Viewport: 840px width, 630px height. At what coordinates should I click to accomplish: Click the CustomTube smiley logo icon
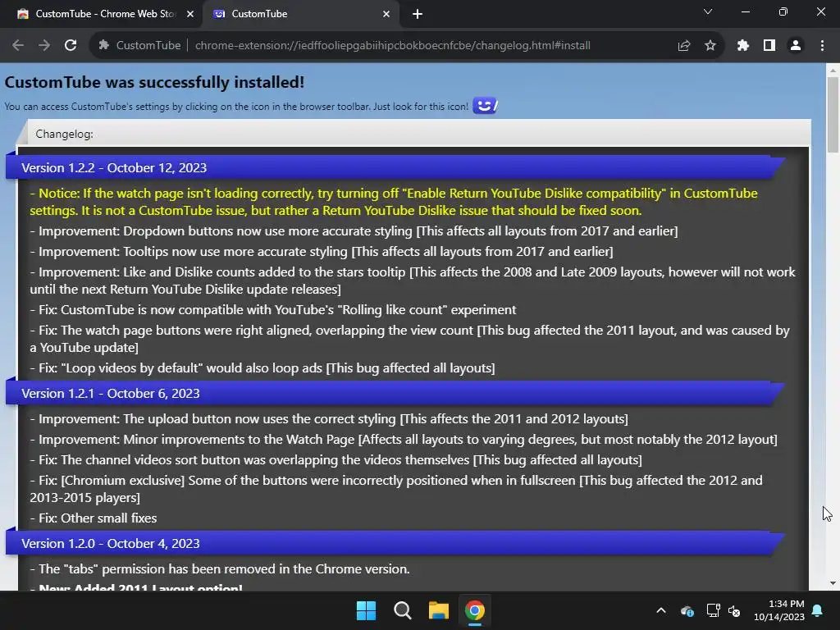486,106
